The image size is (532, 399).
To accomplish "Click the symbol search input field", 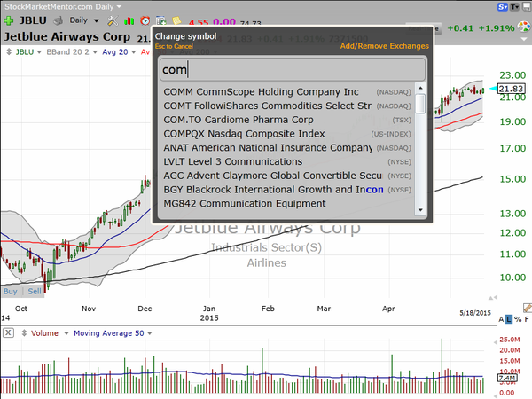I will pyautogui.click(x=293, y=69).
